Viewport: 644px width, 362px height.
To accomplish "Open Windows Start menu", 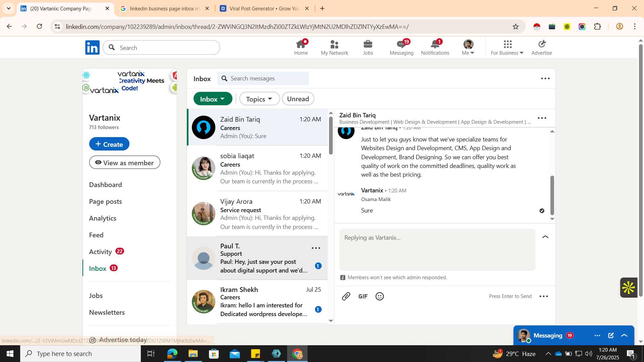I will (10, 354).
